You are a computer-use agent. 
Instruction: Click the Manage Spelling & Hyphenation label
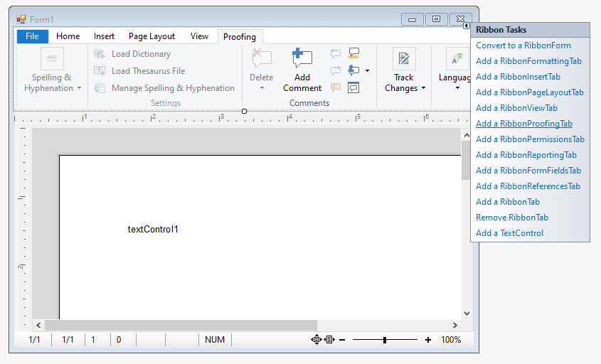tap(173, 88)
